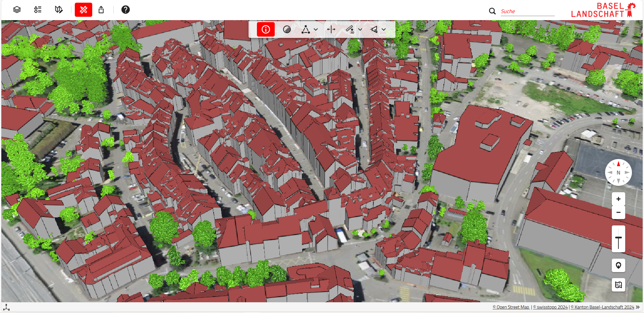
Task: Open the legend list icon
Action: pyautogui.click(x=37, y=9)
